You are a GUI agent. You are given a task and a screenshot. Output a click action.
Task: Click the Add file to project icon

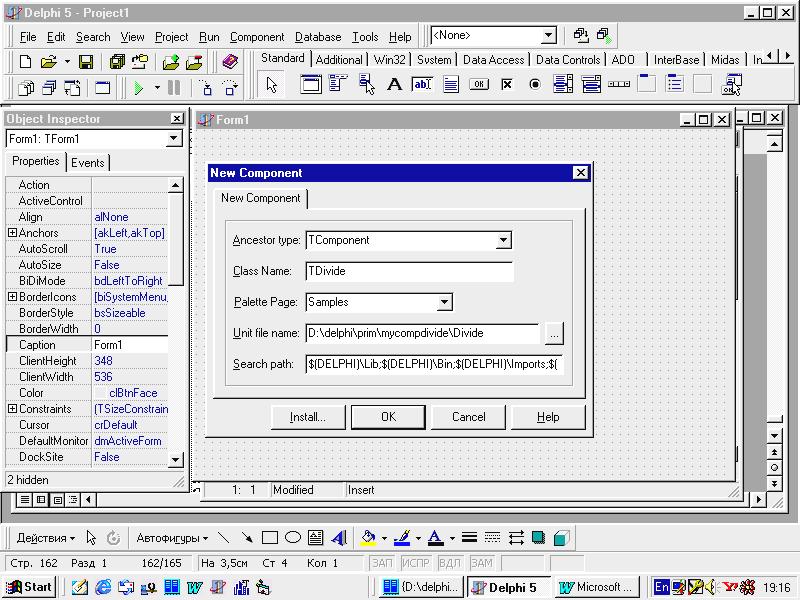tap(171, 62)
